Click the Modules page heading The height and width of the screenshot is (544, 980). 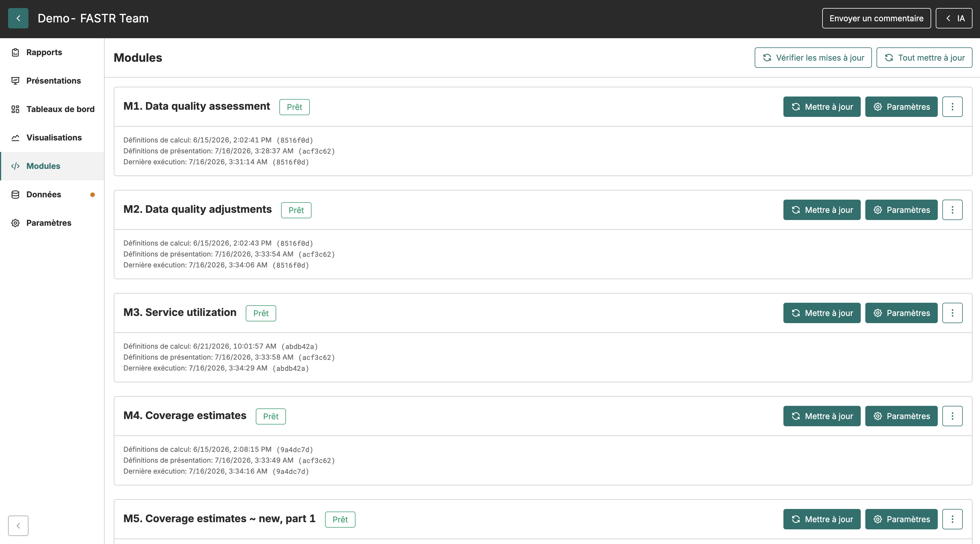coord(138,58)
